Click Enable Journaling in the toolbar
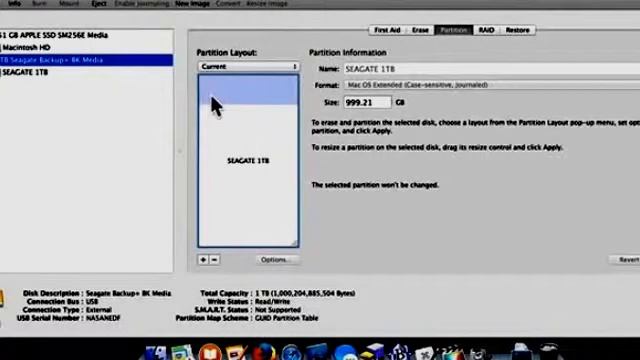This screenshot has height=360, width=640. 142,4
